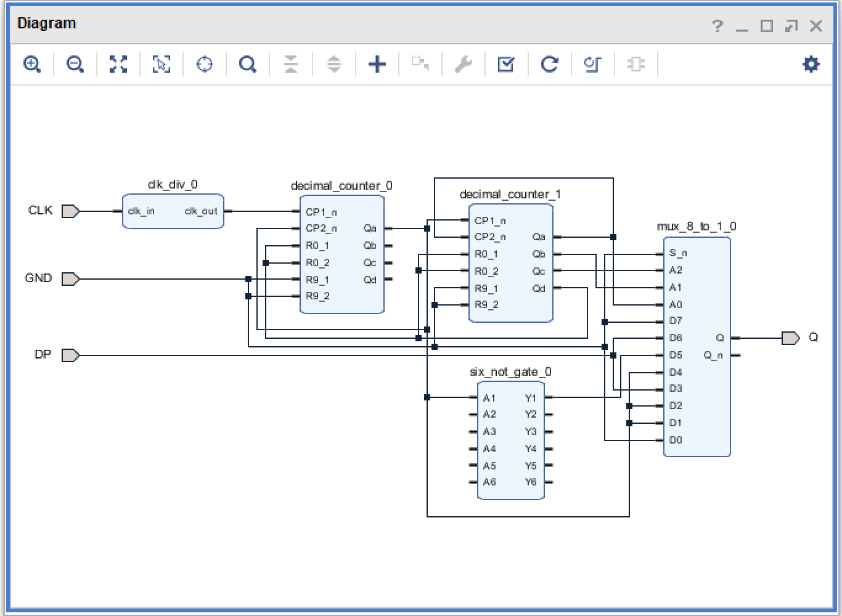
Task: Open the Search magnifier in toolbar
Action: [x=248, y=64]
